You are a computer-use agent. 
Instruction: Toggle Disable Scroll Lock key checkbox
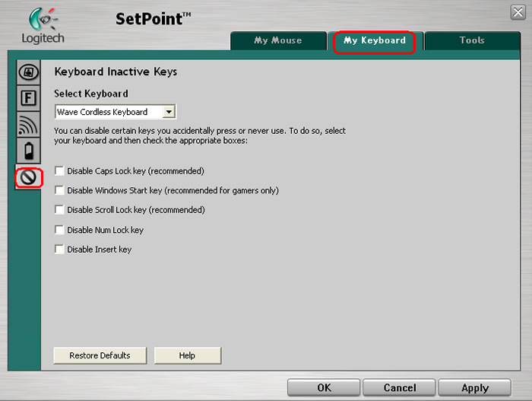pyautogui.click(x=59, y=210)
